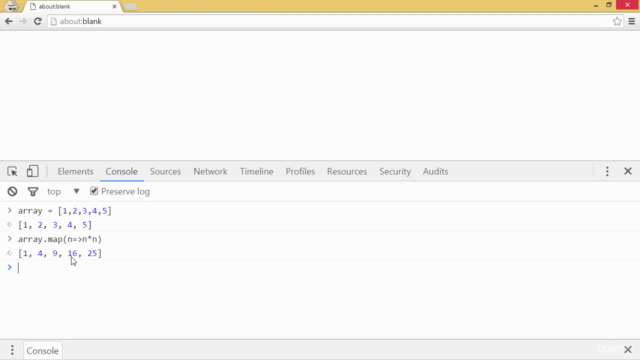The image size is (640, 360).
Task: Open a new browser tab
Action: (x=130, y=7)
